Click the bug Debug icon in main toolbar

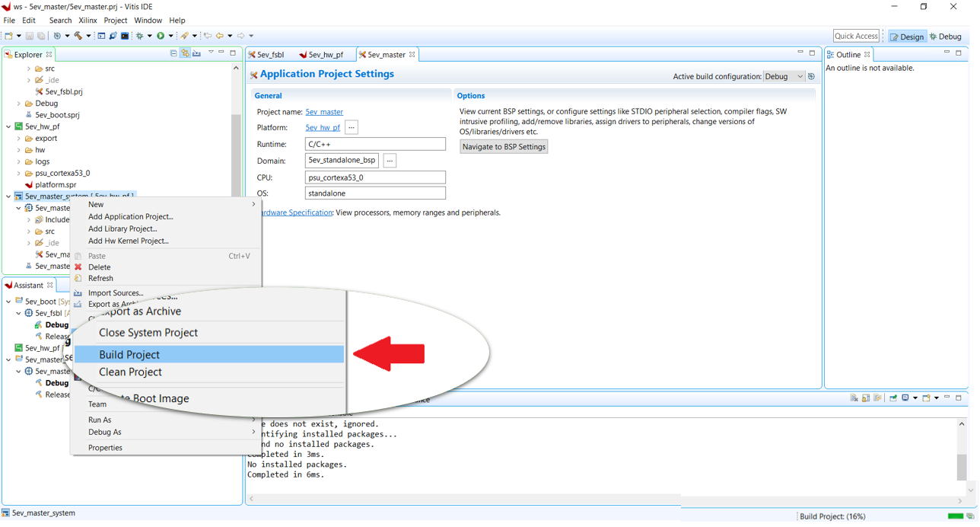(x=139, y=36)
